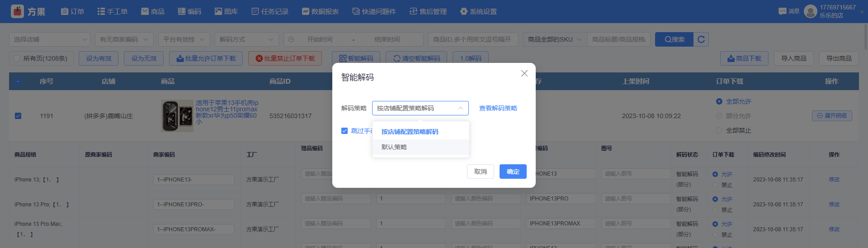
Task: Toggle the checkbox for row 1191
Action: (18, 116)
